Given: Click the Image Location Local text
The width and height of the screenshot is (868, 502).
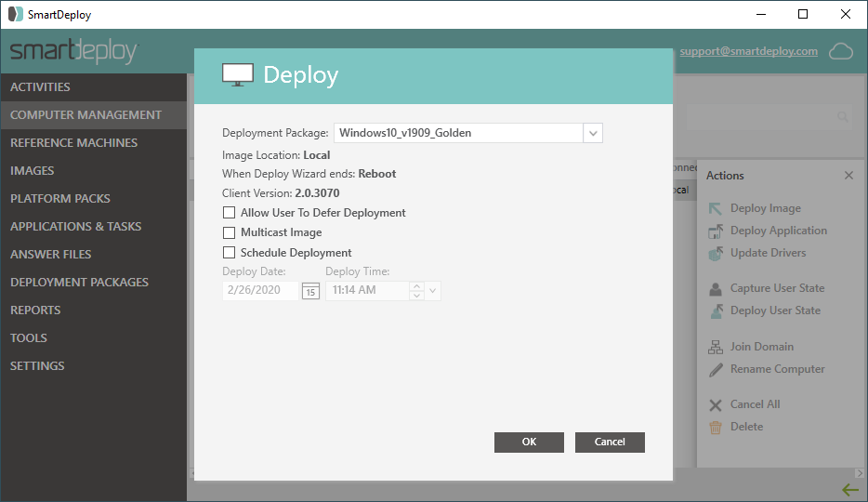Looking at the screenshot, I should click(276, 155).
